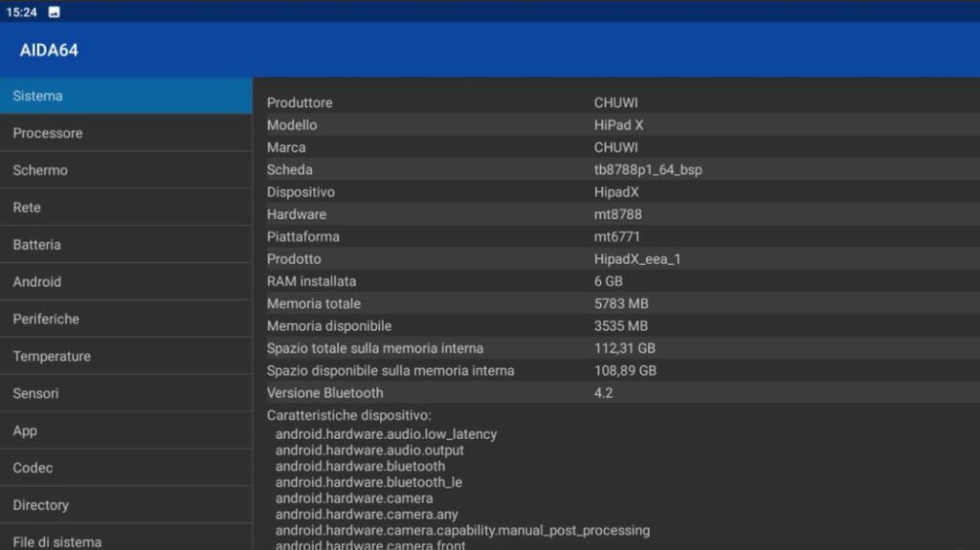Open the Sistema section in sidebar

click(x=125, y=96)
